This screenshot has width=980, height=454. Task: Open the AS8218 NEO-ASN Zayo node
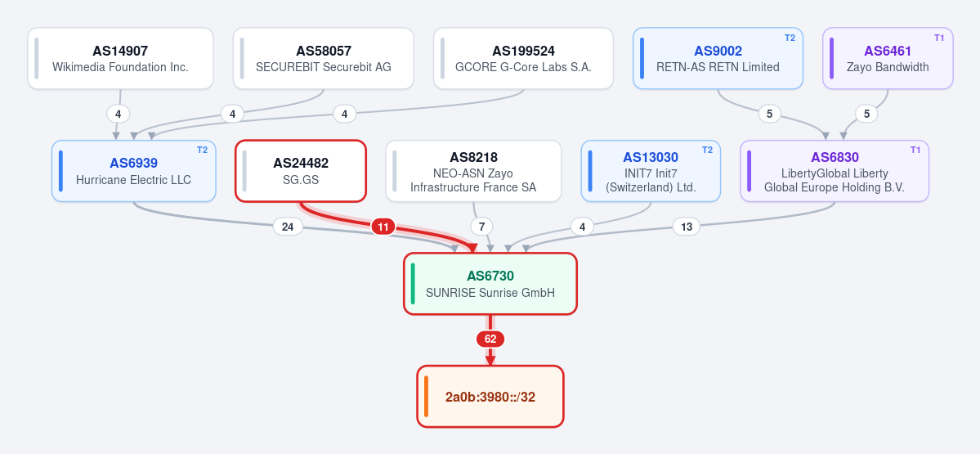[x=474, y=171]
